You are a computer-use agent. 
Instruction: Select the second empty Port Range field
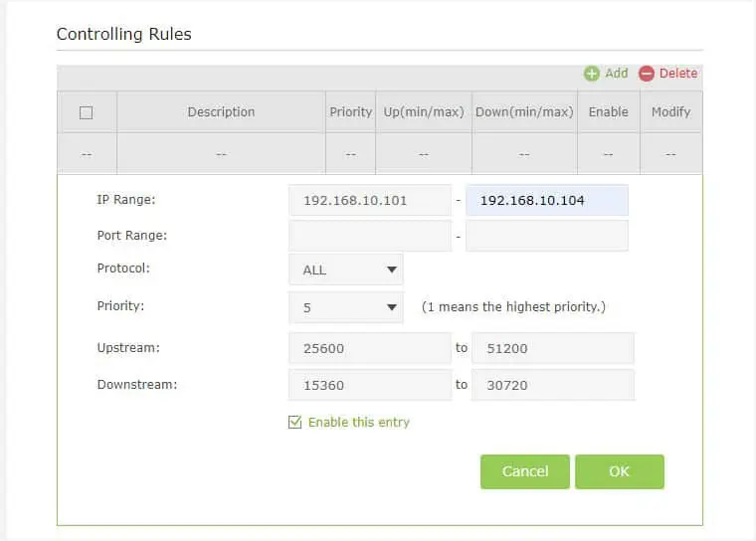pos(546,236)
